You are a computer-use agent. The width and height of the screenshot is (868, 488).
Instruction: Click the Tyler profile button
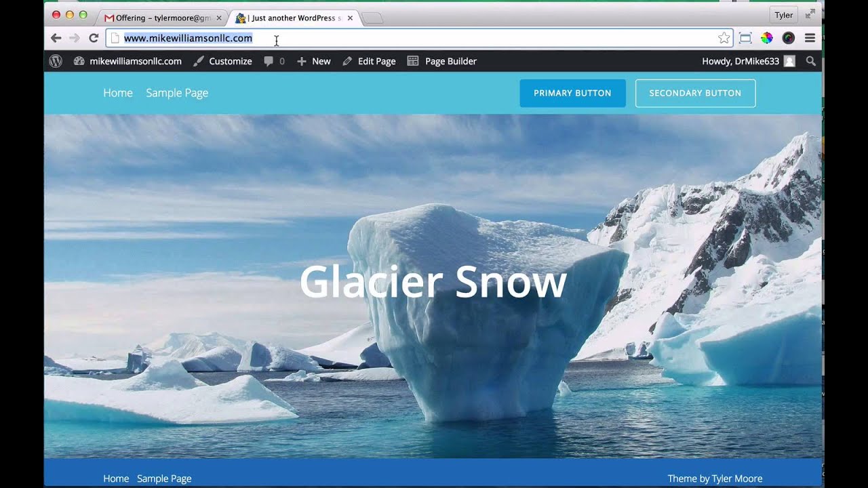784,15
